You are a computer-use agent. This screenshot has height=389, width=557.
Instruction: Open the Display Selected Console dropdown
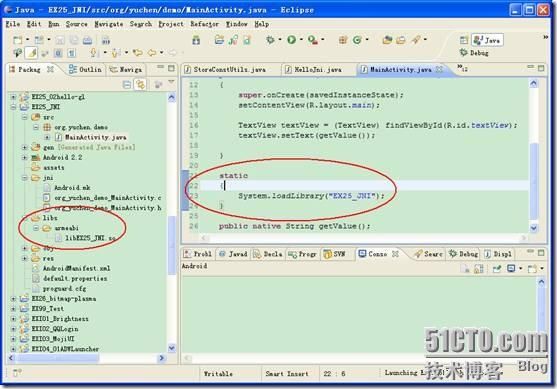[x=521, y=269]
